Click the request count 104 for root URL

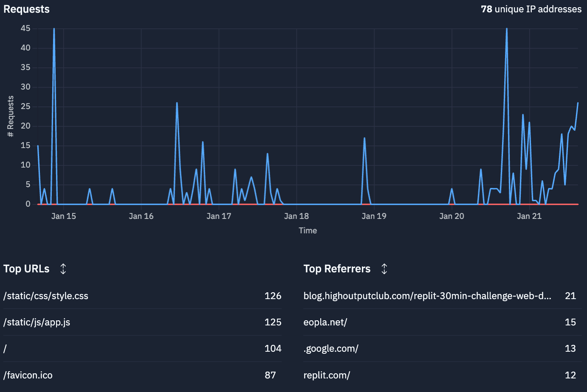(x=273, y=348)
